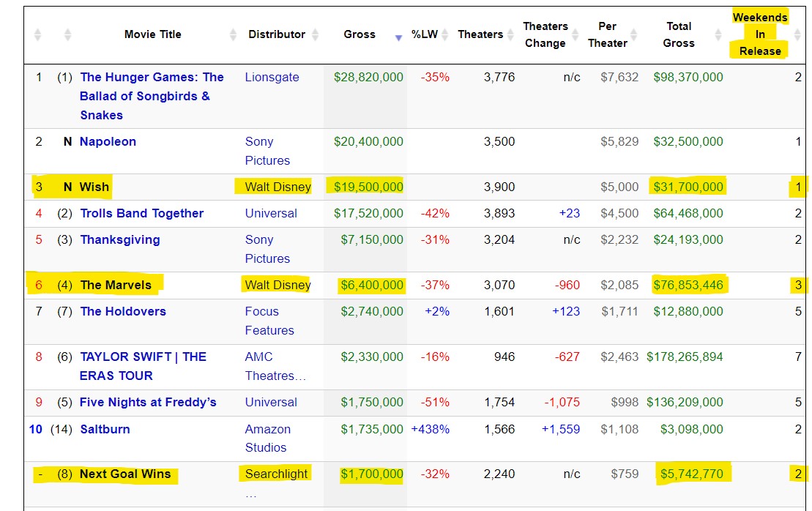Viewport: 812px width, 511px height.
Task: Click the Saltburn movie title
Action: pos(105,430)
